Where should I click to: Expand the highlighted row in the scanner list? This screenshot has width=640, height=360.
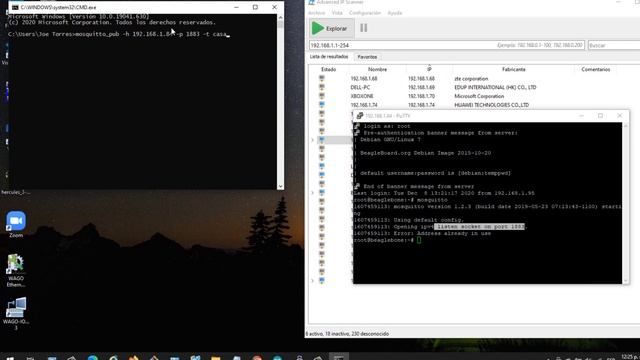point(313,140)
